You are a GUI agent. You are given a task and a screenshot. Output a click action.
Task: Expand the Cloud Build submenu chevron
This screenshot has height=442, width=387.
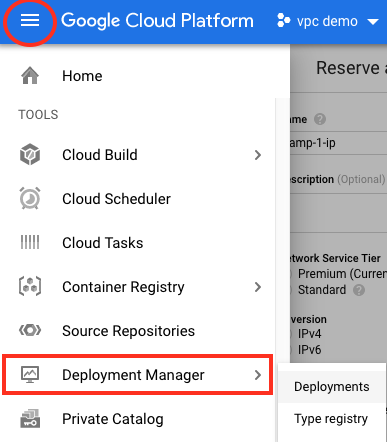(x=257, y=155)
